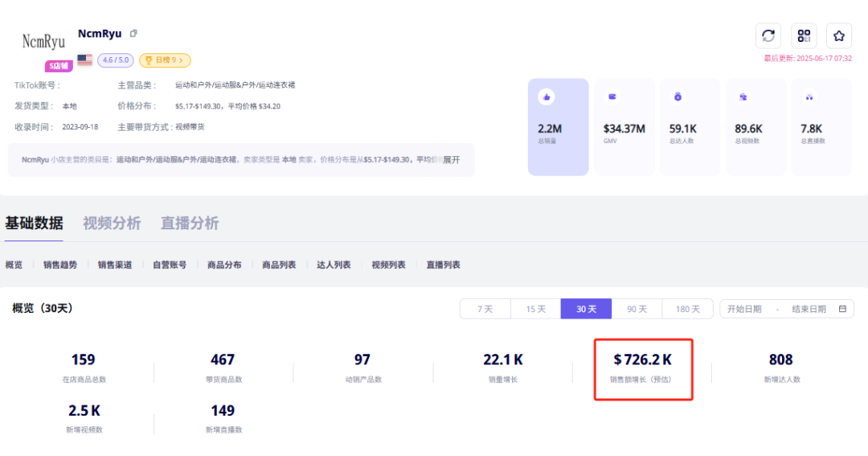Click the US flag icon
This screenshot has height=456, width=868.
84,60
